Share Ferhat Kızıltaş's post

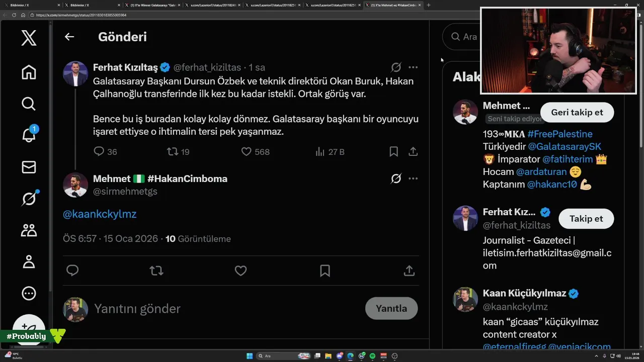coord(413,151)
